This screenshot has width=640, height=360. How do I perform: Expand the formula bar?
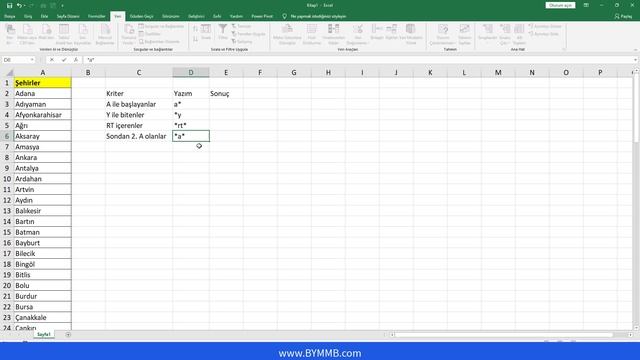pos(636,60)
